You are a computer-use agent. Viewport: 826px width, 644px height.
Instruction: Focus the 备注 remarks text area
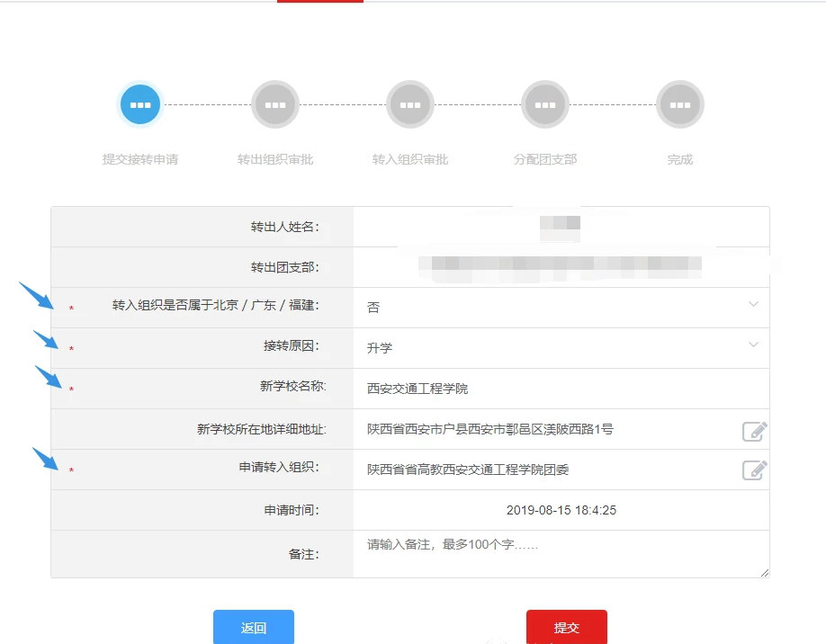coord(561,554)
